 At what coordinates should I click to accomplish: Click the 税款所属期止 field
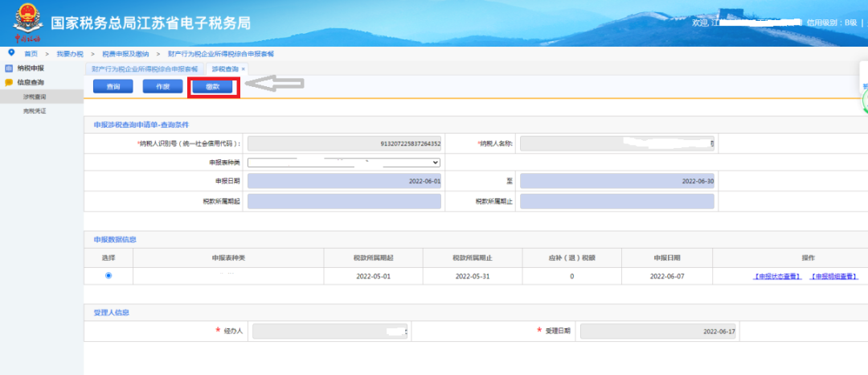617,202
